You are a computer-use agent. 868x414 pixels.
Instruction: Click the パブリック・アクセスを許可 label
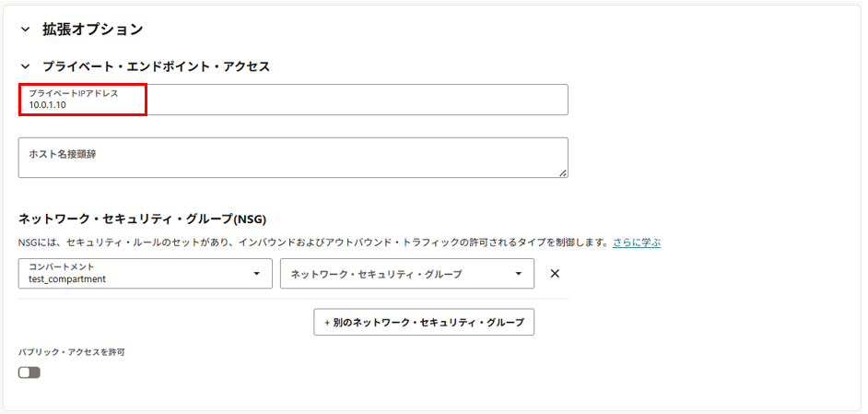point(71,352)
